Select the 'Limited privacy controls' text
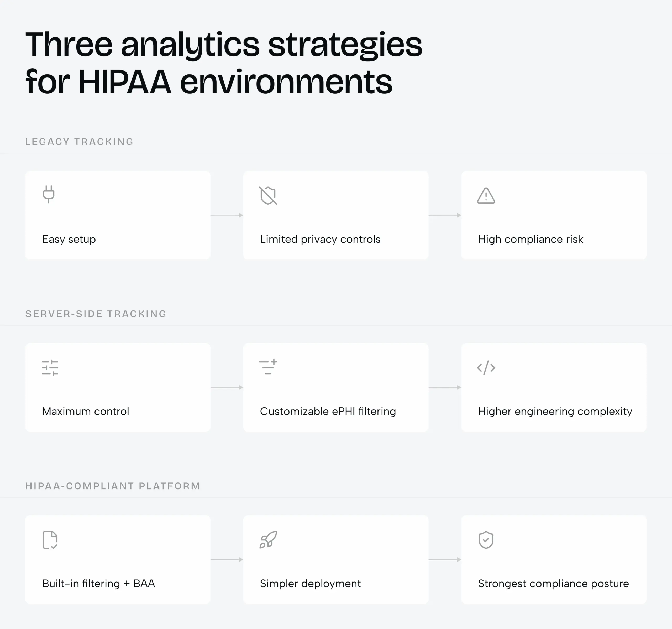Screen dimensions: 672x629 (320, 240)
